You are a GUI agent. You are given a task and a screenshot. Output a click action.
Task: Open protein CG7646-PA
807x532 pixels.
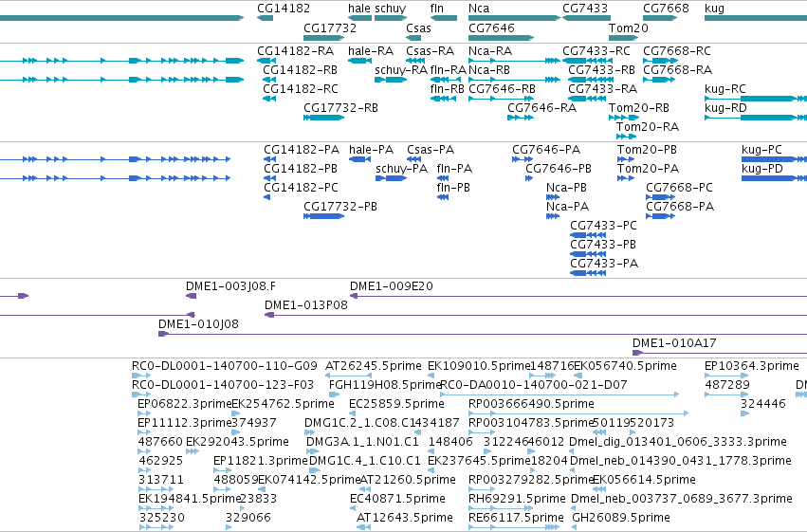(x=546, y=150)
